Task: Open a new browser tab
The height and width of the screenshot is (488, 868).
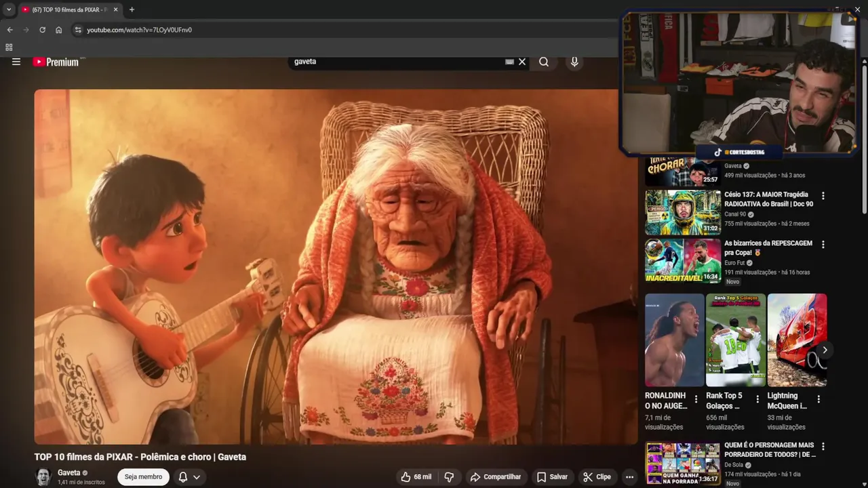Action: click(132, 9)
